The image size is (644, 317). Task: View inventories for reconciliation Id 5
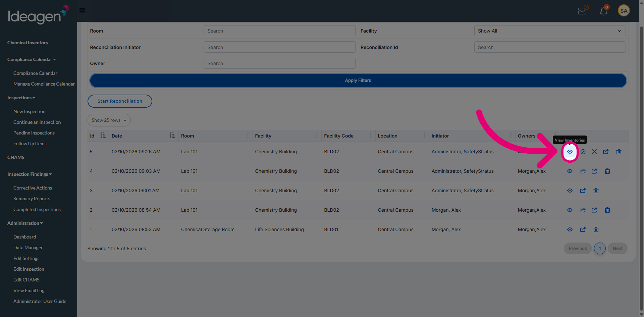click(x=570, y=152)
